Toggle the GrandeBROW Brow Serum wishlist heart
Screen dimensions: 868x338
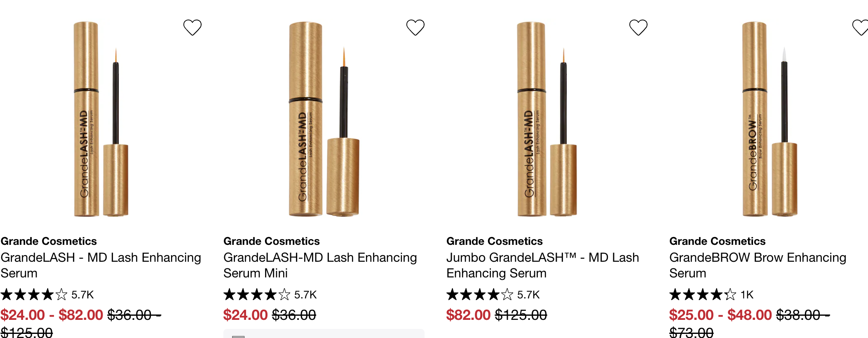click(x=861, y=28)
